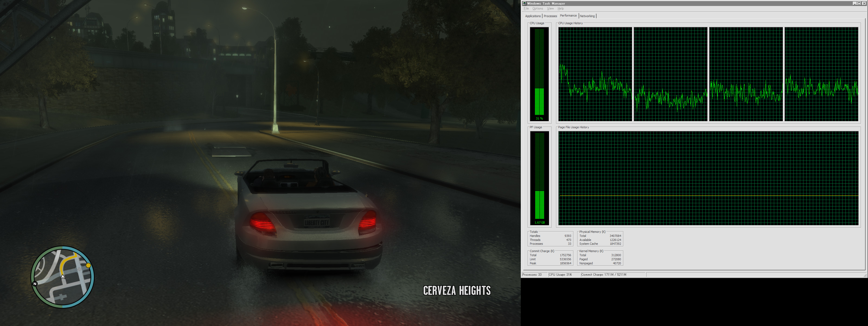
Task: Click the CPU Usage gauge showing 31 %
Action: pos(539,74)
